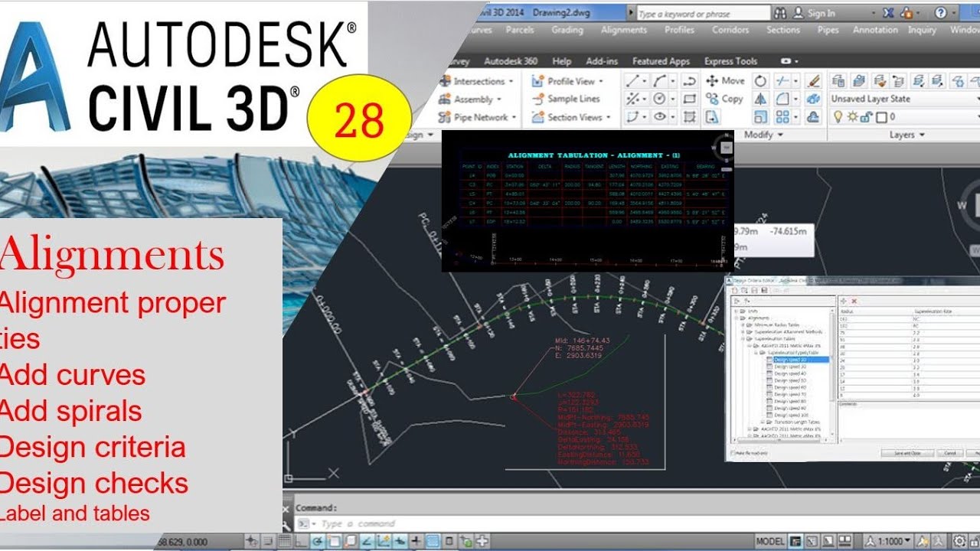Open the Alignments menu

(623, 30)
